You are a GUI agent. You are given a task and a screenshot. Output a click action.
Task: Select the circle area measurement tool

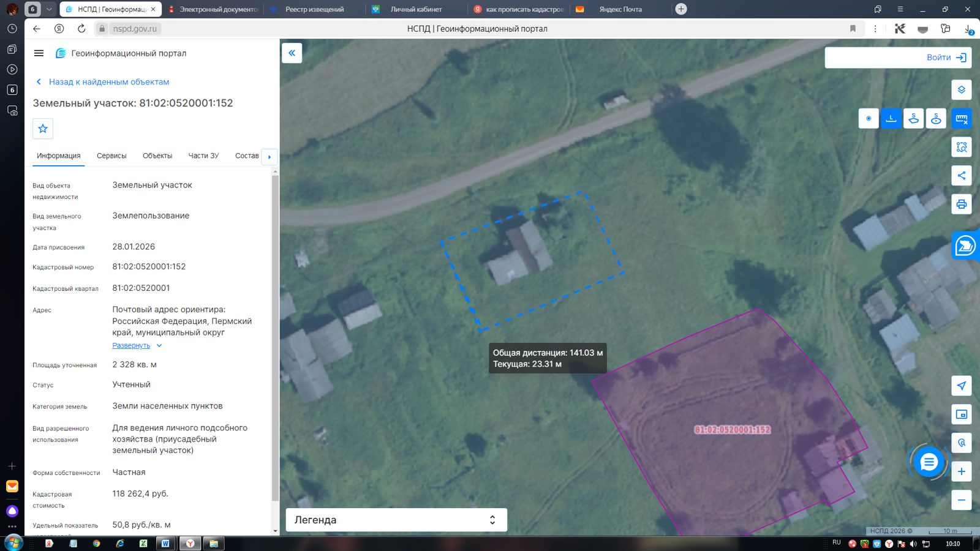(x=937, y=119)
